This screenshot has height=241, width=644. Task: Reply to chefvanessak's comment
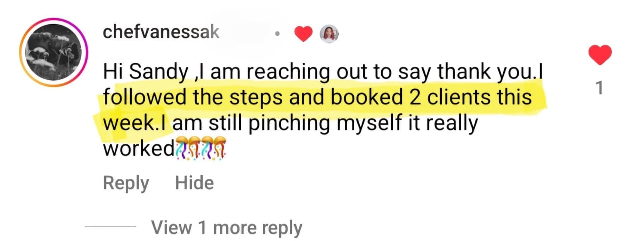pyautogui.click(x=126, y=183)
